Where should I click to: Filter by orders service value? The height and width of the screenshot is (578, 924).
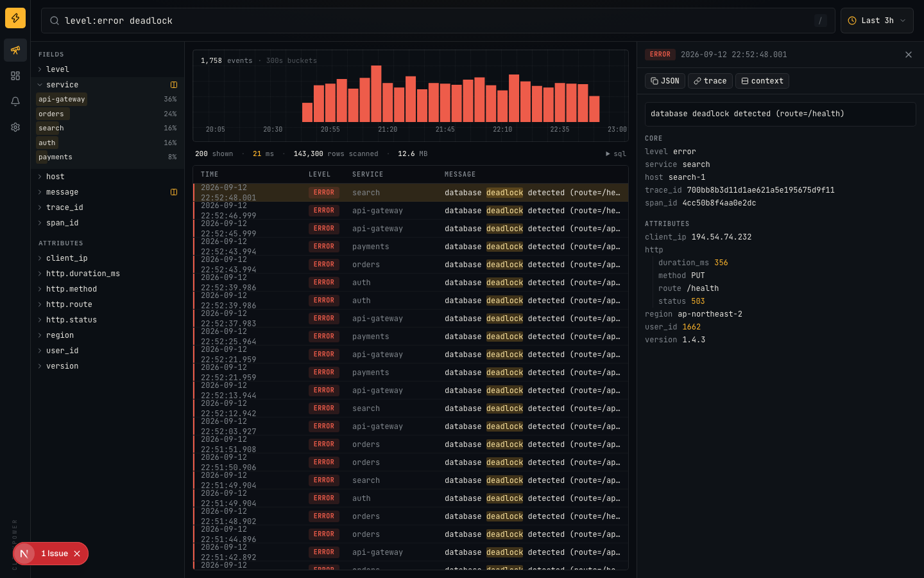107,114
